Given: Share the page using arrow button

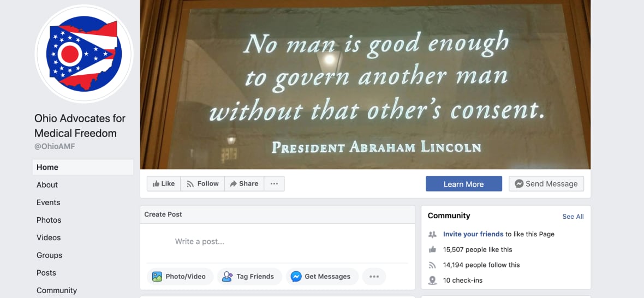Looking at the screenshot, I should (x=245, y=183).
